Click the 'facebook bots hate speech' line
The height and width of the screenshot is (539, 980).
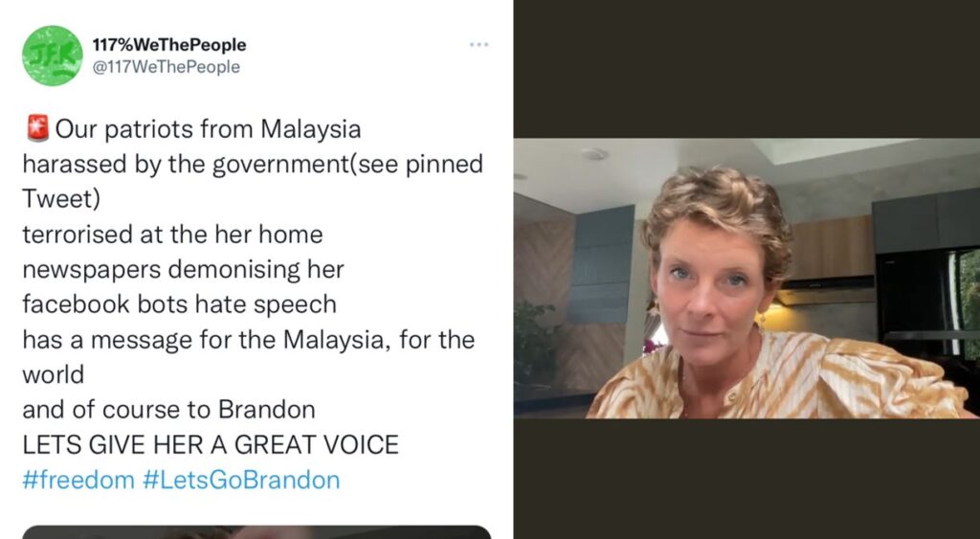179,304
